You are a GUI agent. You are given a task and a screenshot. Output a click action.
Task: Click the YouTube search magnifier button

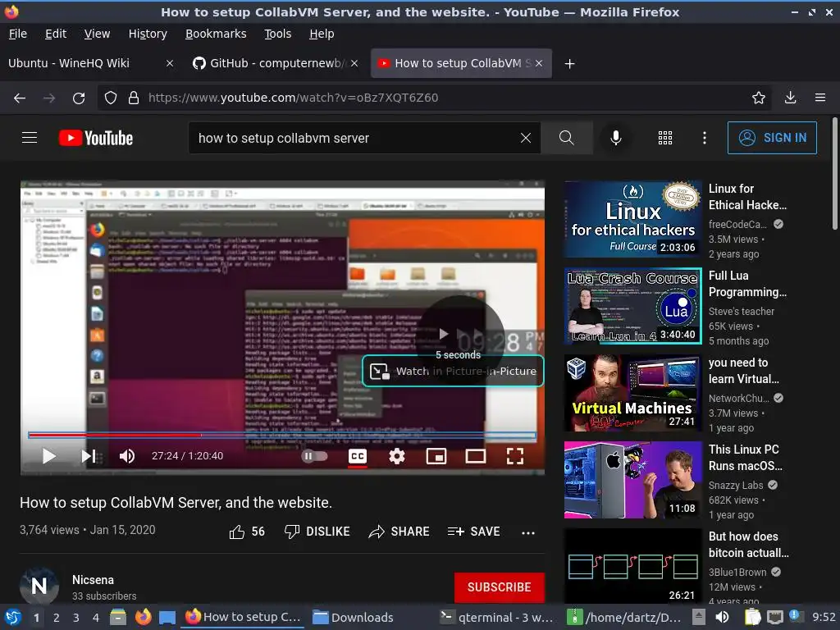tap(567, 138)
